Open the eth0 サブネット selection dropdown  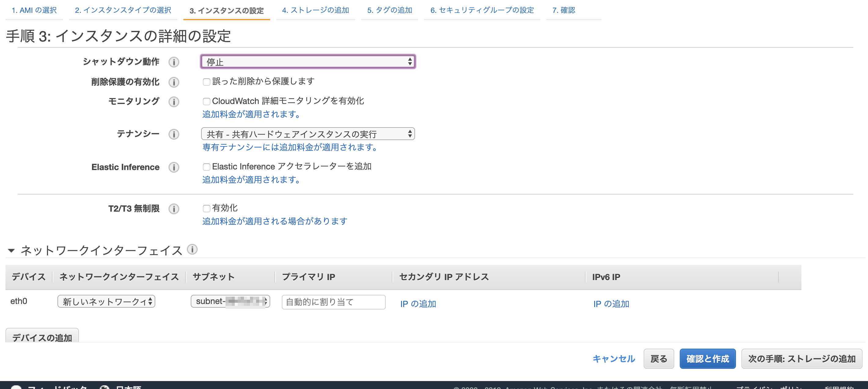pyautogui.click(x=230, y=302)
